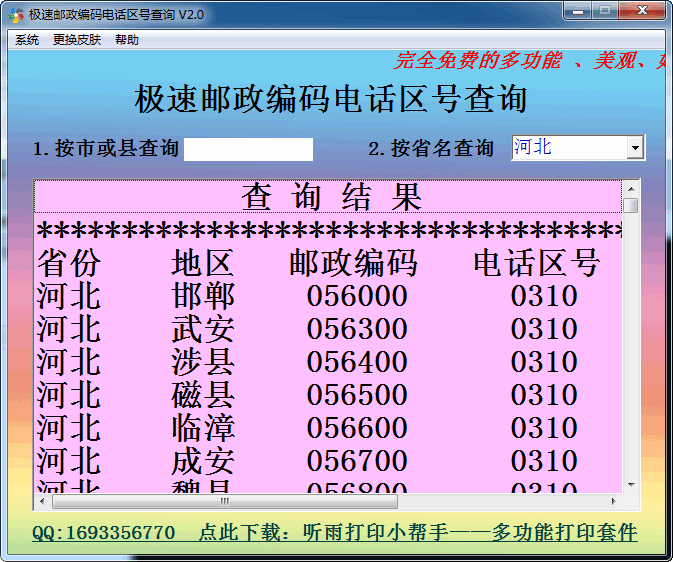This screenshot has height=562, width=673.
Task: Click the horizontal scrollbar thumb
Action: pyautogui.click(x=224, y=501)
